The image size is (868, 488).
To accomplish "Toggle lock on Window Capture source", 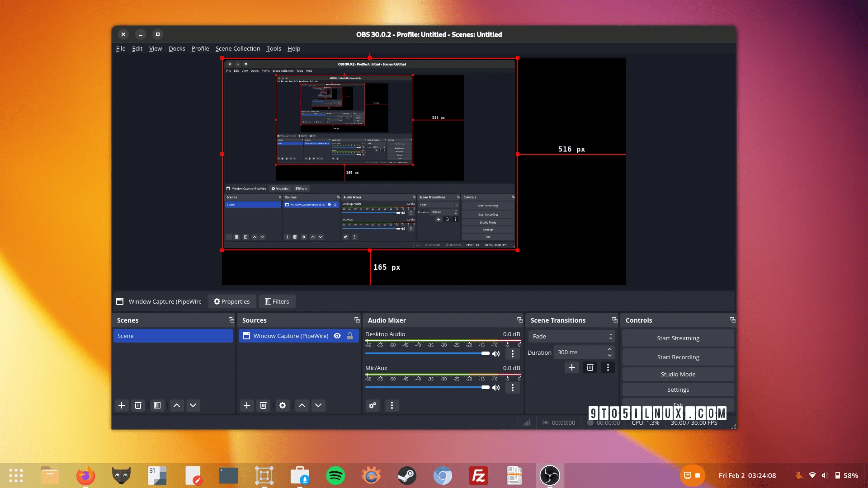I will point(350,336).
